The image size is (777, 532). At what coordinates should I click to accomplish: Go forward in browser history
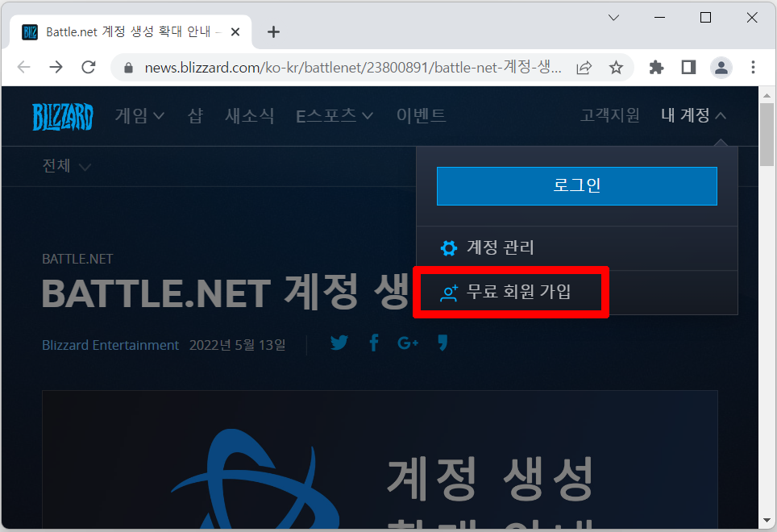click(56, 67)
